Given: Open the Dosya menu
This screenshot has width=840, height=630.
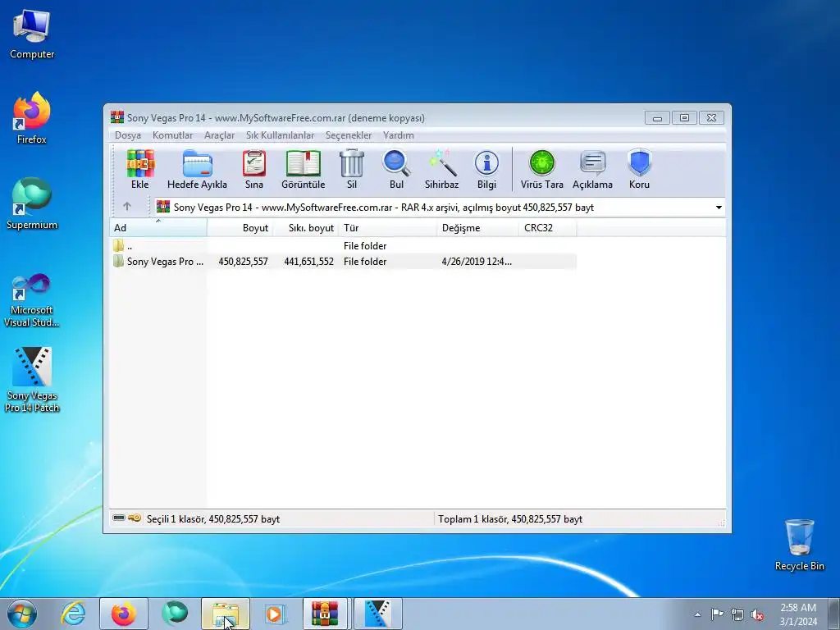Looking at the screenshot, I should (x=127, y=135).
